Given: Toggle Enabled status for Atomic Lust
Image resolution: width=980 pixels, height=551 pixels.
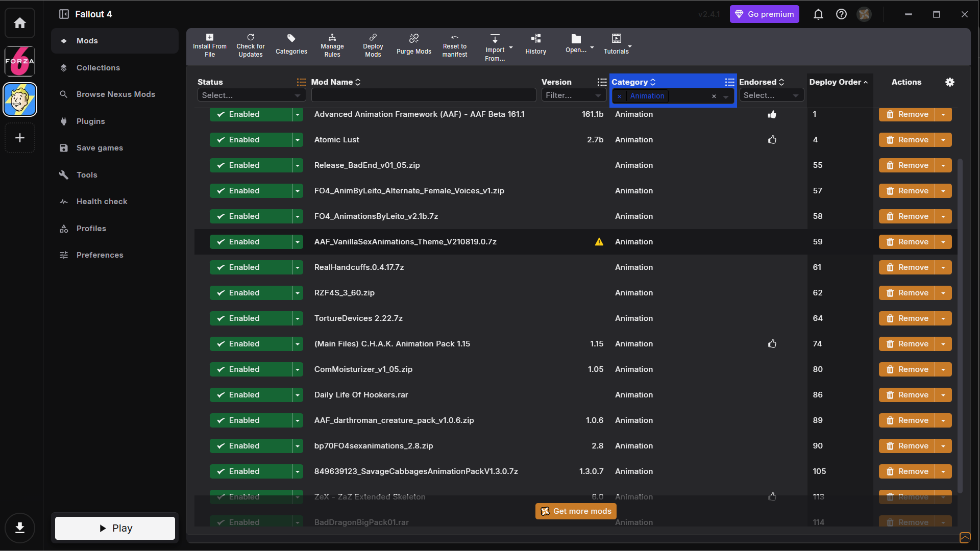Looking at the screenshot, I should [251, 140].
